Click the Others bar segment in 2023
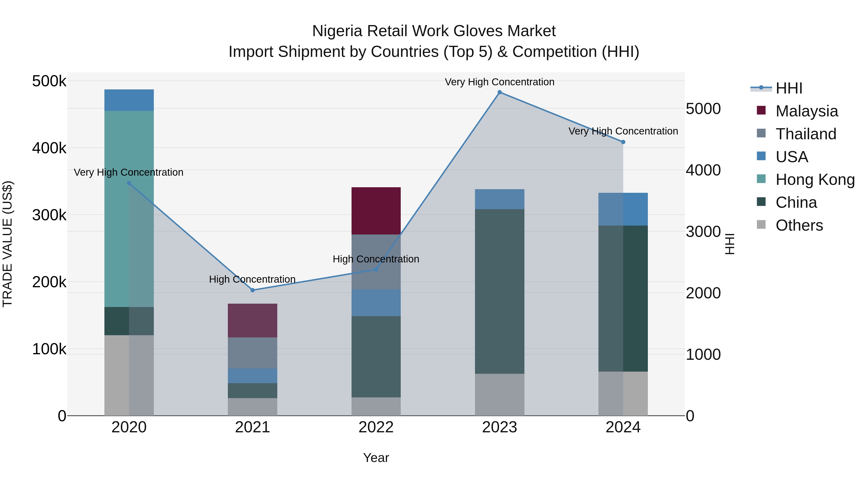Screen dimensions: 868x488 pyautogui.click(x=500, y=395)
